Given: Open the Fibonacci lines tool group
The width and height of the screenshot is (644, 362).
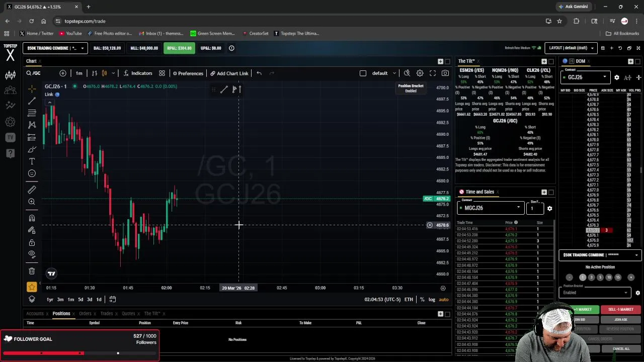Looking at the screenshot, I should tap(32, 113).
